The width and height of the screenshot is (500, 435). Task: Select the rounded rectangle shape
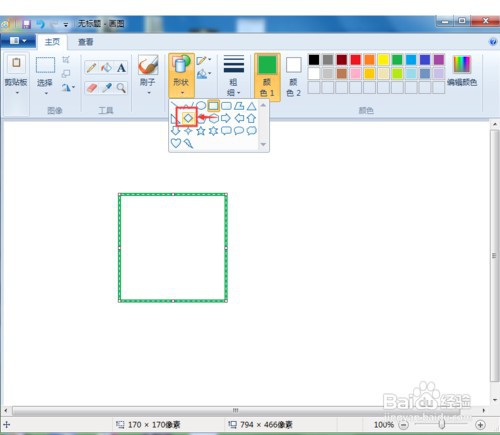(x=226, y=106)
